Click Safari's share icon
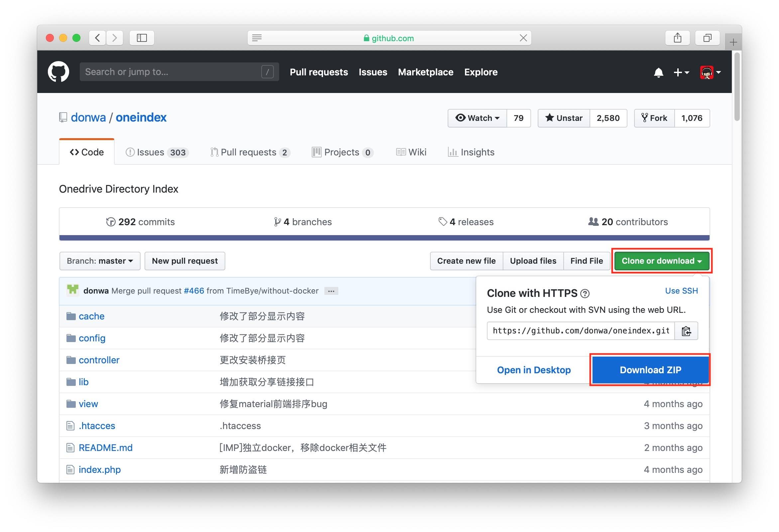The height and width of the screenshot is (532, 779). click(677, 38)
